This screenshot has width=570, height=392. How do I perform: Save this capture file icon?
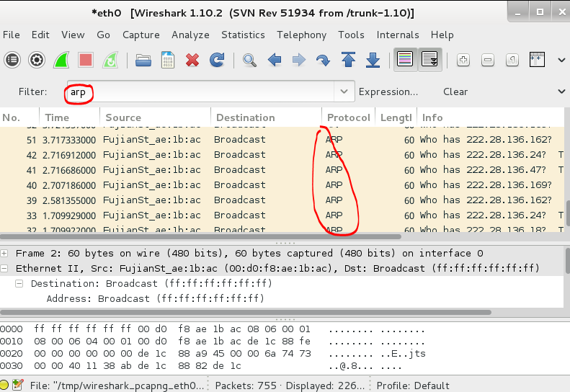[x=168, y=60]
